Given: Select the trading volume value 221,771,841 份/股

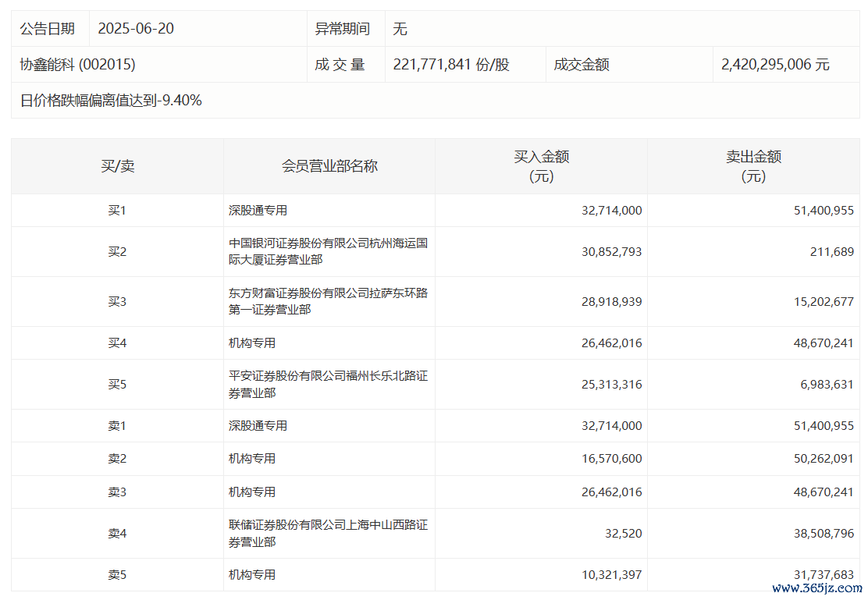Looking at the screenshot, I should pos(451,65).
